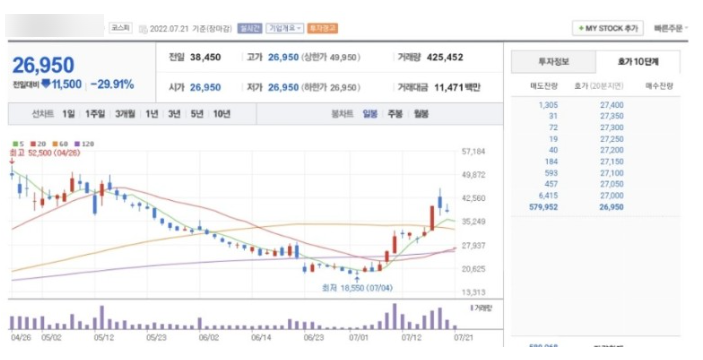Click the red 최고 arrow marker on chart

(12, 161)
